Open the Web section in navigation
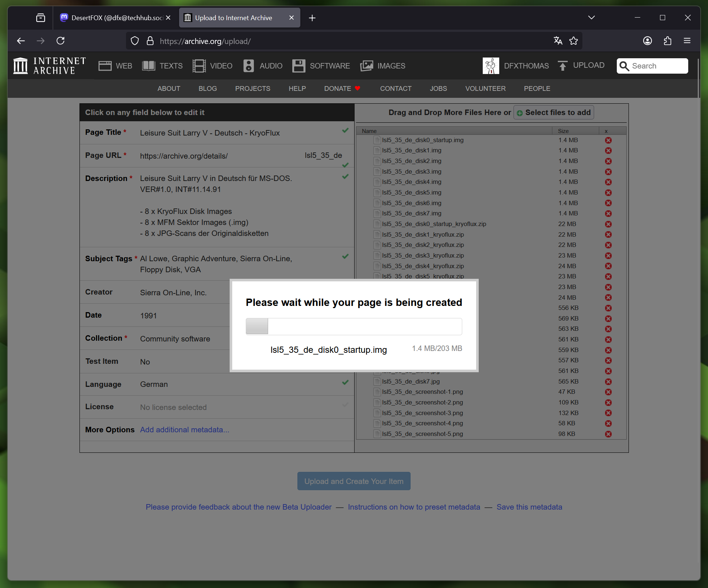This screenshot has width=708, height=588. click(115, 66)
